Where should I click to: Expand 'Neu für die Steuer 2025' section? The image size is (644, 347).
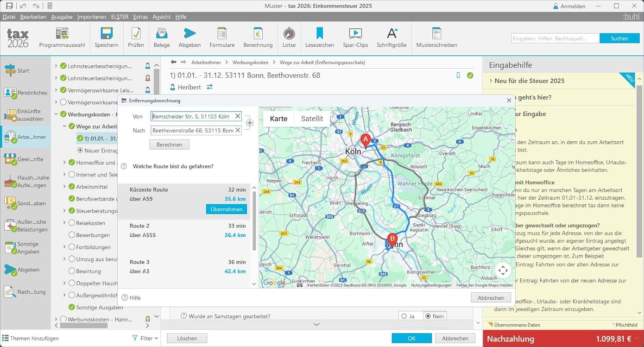491,81
